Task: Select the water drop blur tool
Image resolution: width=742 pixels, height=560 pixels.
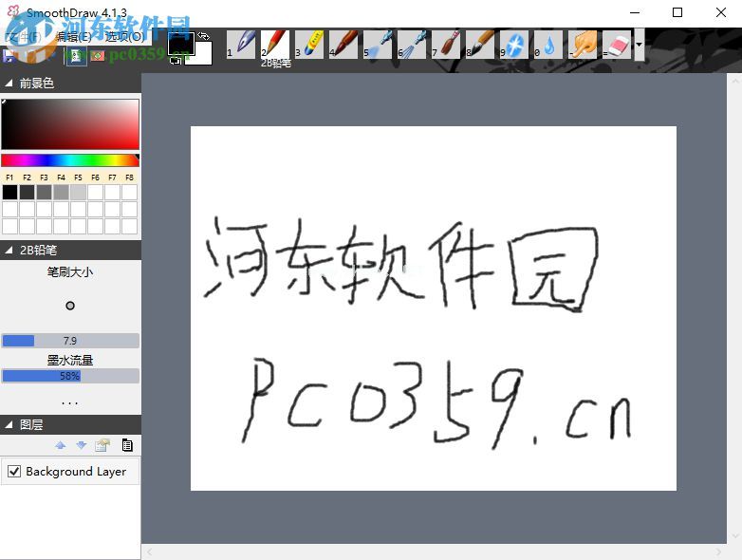Action: pos(547,45)
